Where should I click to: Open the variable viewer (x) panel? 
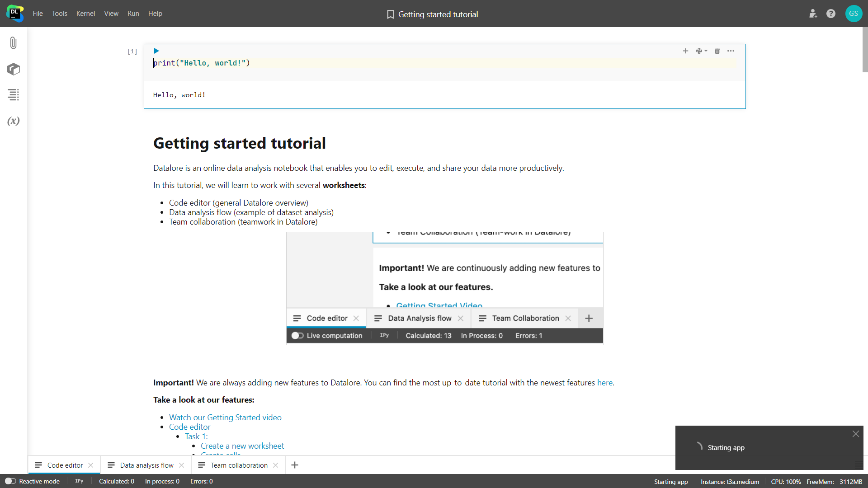[x=14, y=121]
